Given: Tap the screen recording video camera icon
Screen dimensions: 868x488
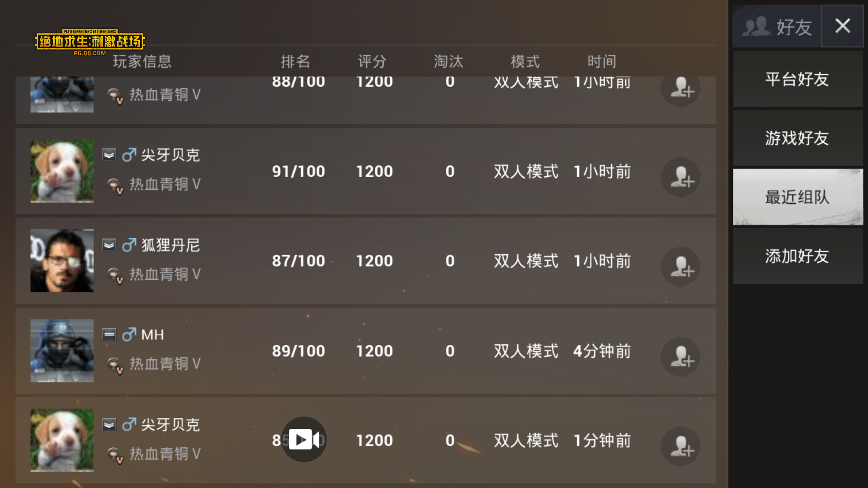Looking at the screenshot, I should [304, 439].
